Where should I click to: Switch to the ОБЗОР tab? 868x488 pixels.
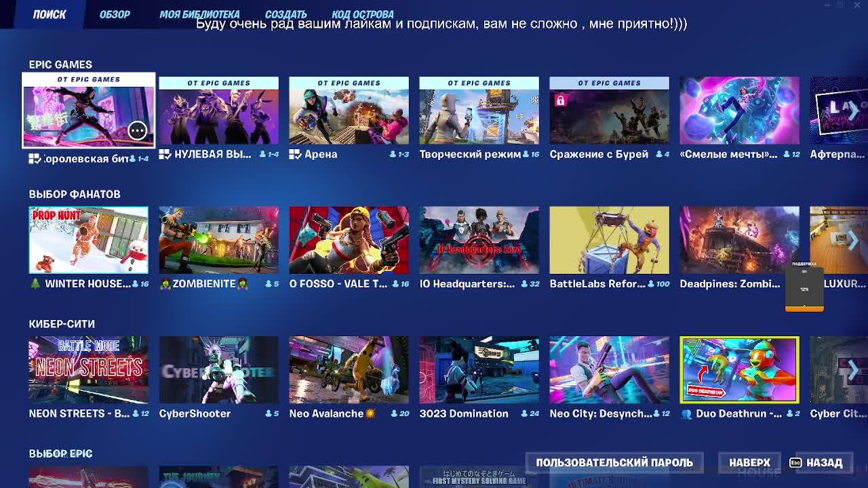[115, 14]
